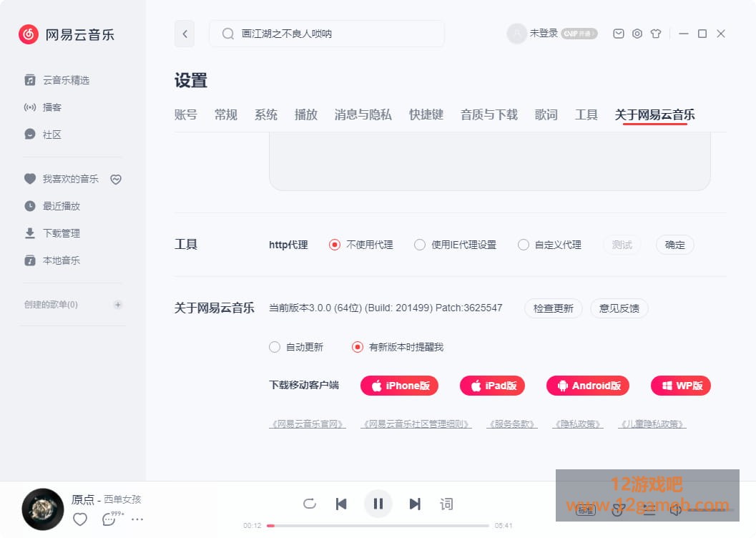Toggle the loop playback mode icon
The image size is (756, 538).
pyautogui.click(x=310, y=504)
